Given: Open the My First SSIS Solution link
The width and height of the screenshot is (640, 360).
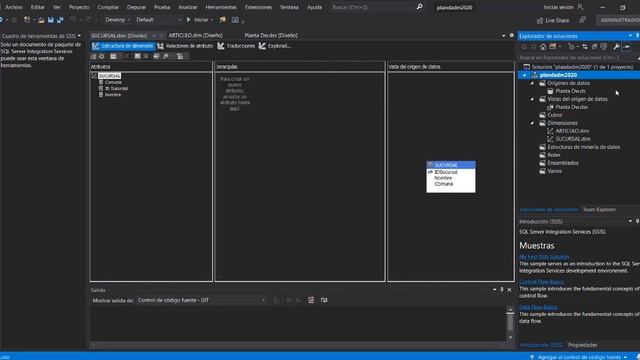Looking at the screenshot, I should click(x=544, y=257).
